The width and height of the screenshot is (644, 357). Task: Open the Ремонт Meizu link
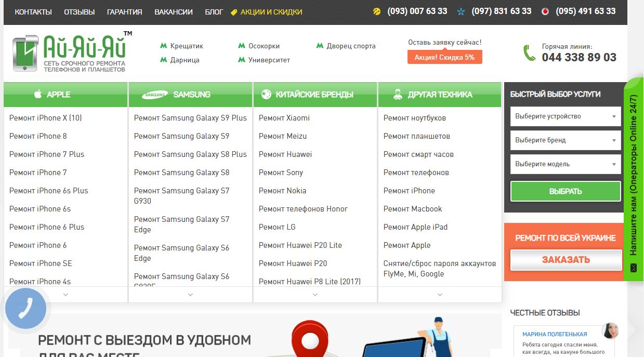[283, 136]
